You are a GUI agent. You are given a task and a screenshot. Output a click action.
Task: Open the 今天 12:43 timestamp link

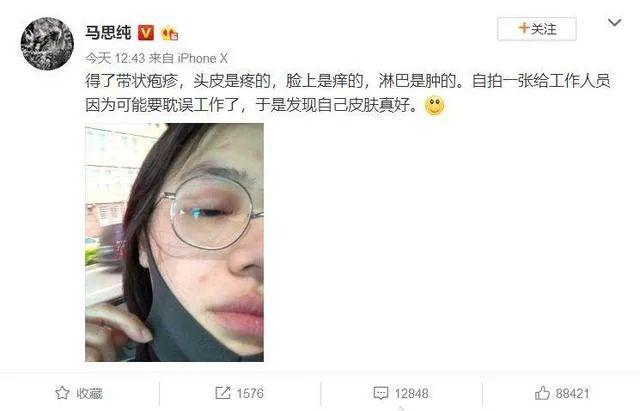pyautogui.click(x=115, y=58)
